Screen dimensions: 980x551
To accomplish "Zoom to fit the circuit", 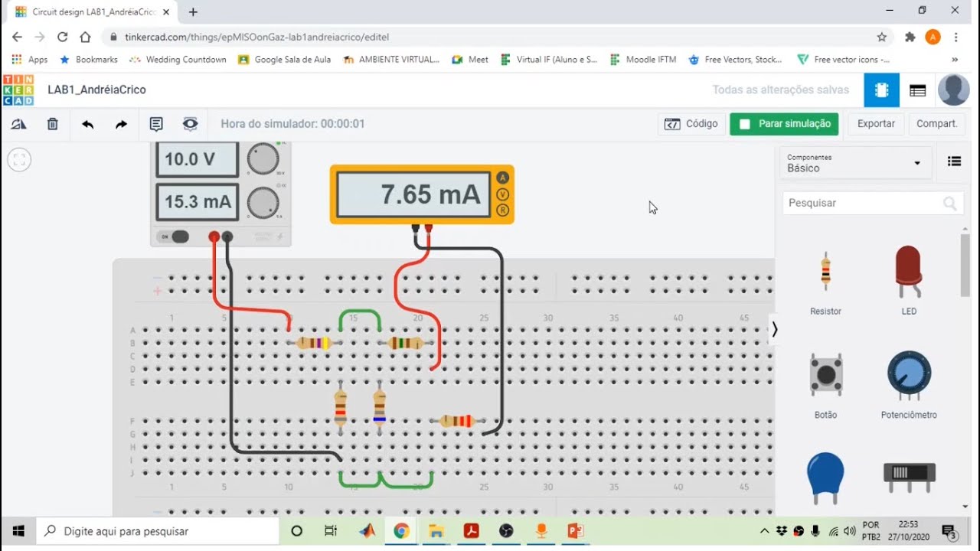I will coord(19,160).
